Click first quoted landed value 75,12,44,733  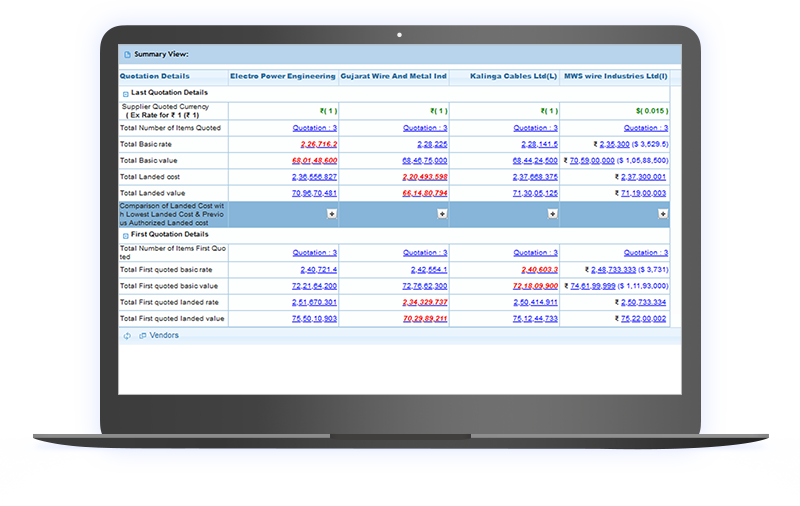coord(535,319)
